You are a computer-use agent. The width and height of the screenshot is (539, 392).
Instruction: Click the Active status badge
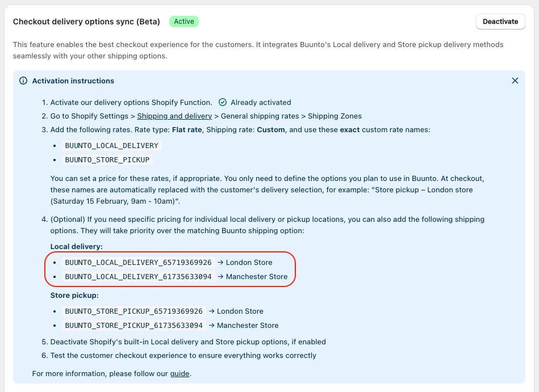184,22
